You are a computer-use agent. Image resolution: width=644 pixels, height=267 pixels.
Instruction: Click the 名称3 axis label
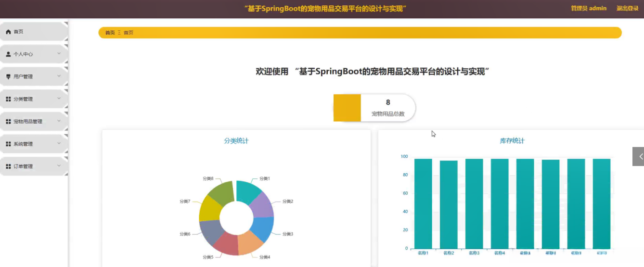pos(474,253)
